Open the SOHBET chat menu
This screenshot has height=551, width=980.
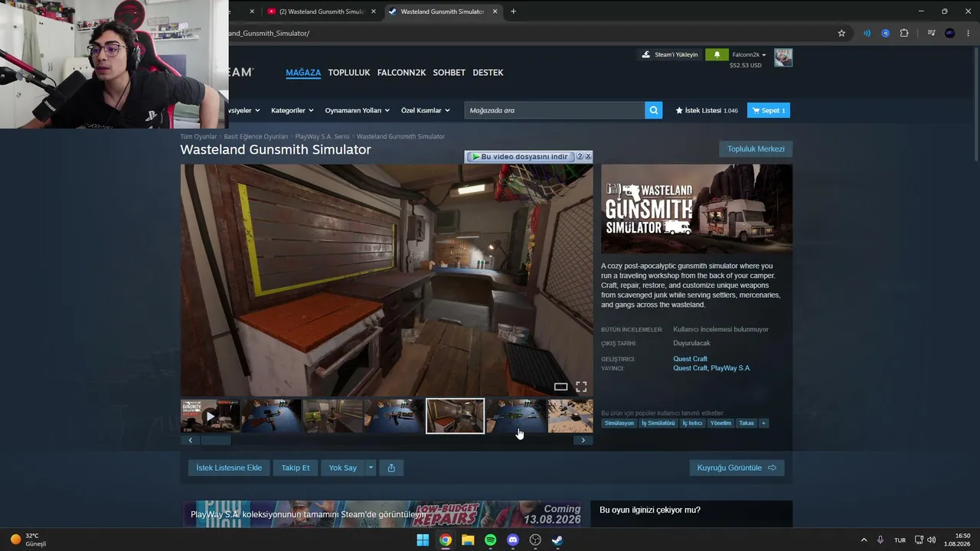tap(449, 73)
